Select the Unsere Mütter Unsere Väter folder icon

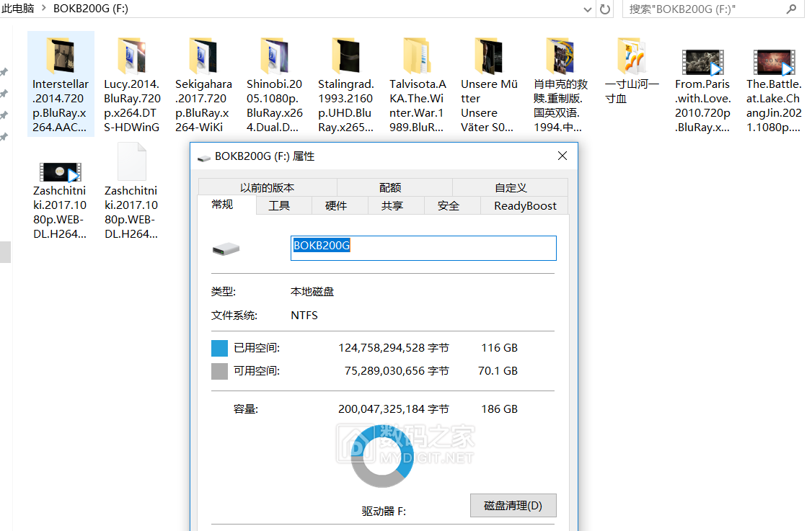pos(489,55)
